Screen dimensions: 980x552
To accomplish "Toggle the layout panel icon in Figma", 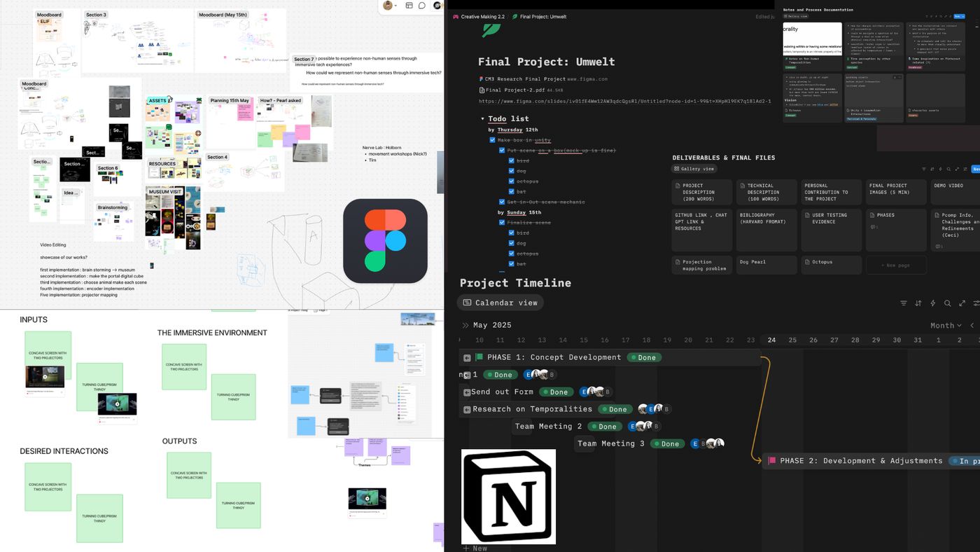I will (x=409, y=6).
